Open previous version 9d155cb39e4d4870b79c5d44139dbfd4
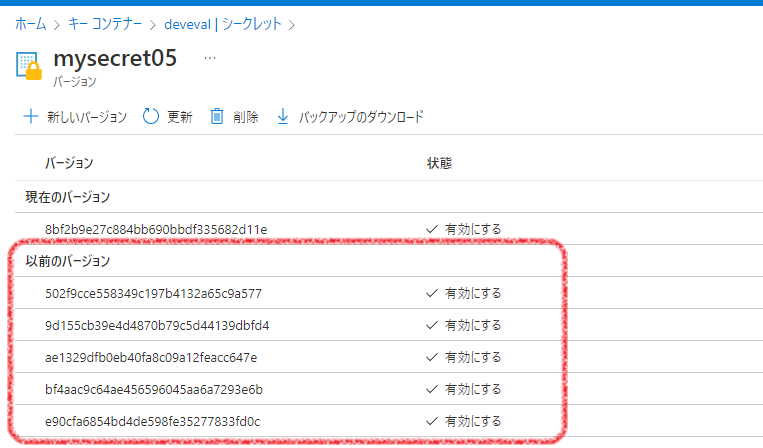The width and height of the screenshot is (763, 448). pos(157,326)
